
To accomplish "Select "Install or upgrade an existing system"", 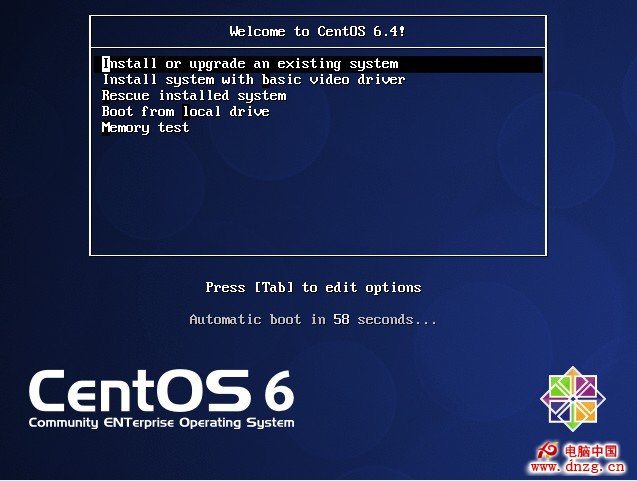I will pos(318,64).
